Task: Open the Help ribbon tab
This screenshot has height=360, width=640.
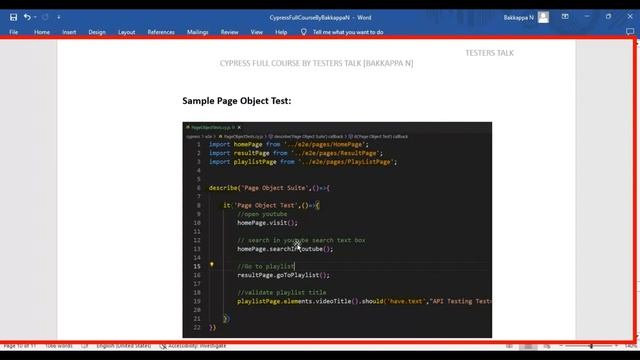Action: 281,32
